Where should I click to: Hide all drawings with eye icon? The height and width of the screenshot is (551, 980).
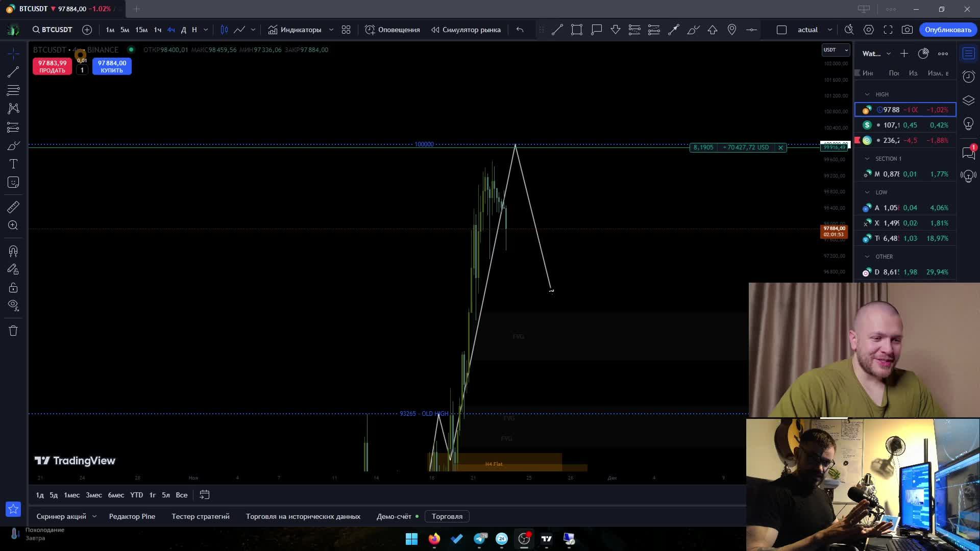13,306
